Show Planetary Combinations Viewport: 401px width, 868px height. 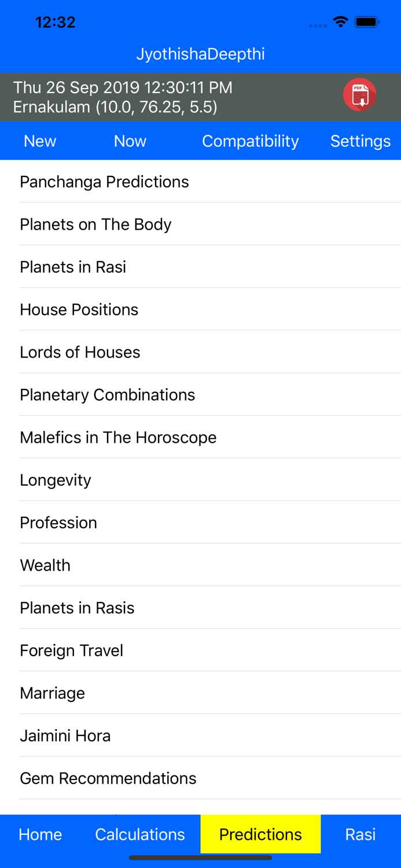pos(108,395)
